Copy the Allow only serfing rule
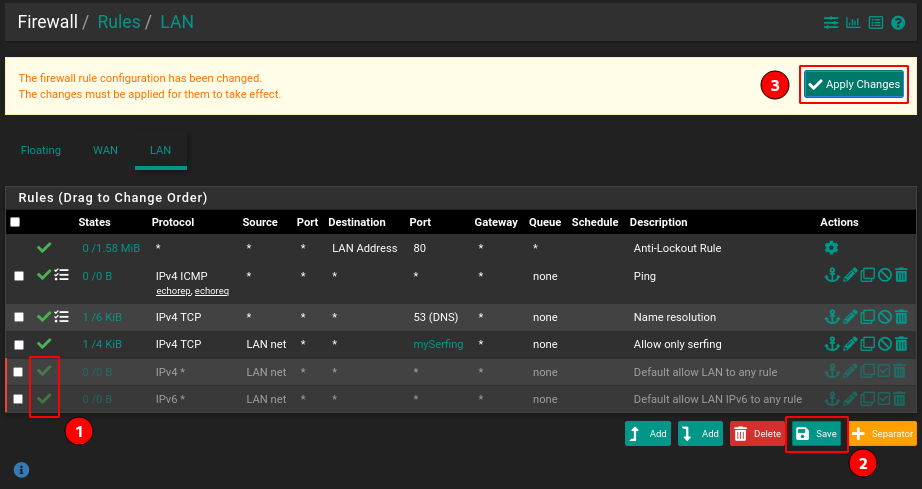 coord(867,344)
